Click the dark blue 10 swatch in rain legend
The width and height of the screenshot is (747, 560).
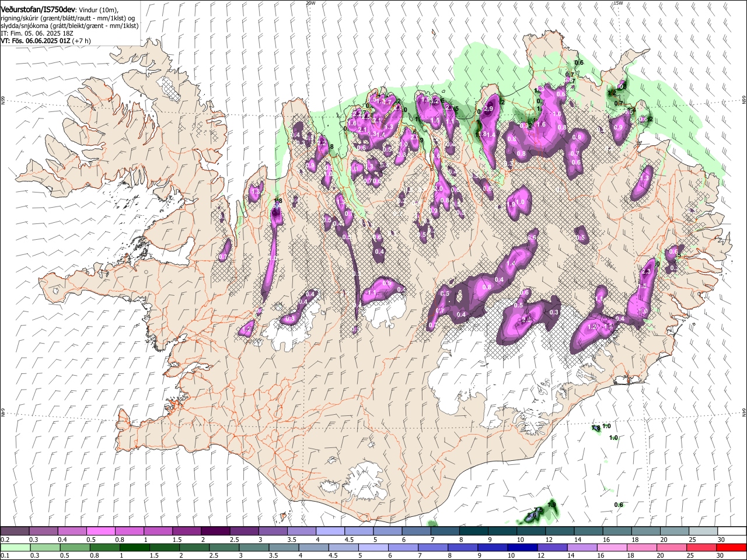click(x=522, y=547)
